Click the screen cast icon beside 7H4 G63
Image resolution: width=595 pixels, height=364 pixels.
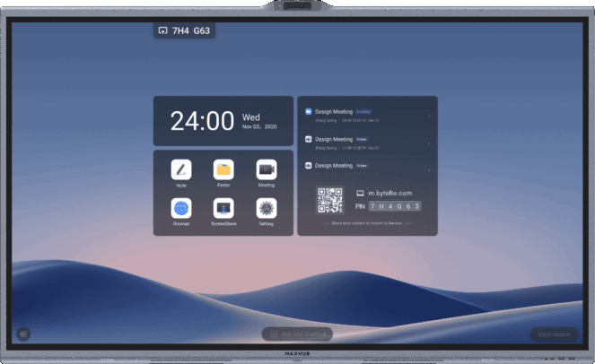pos(162,30)
